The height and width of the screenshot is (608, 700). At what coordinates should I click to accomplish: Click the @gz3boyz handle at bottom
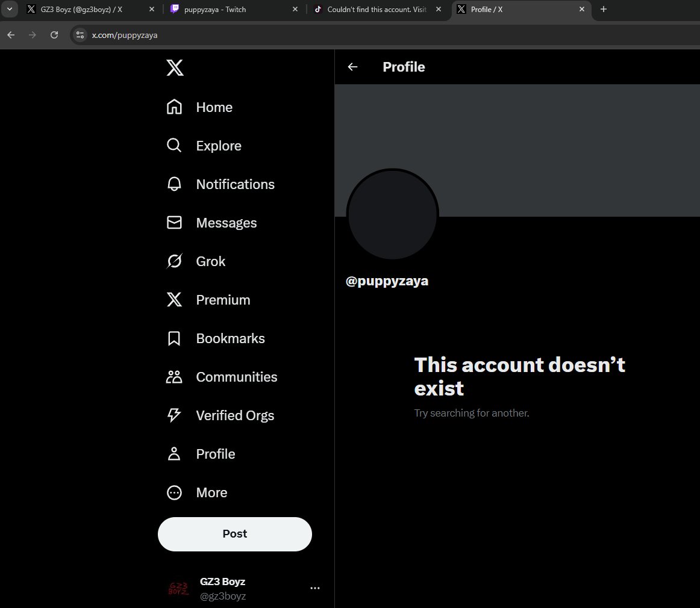click(x=223, y=597)
